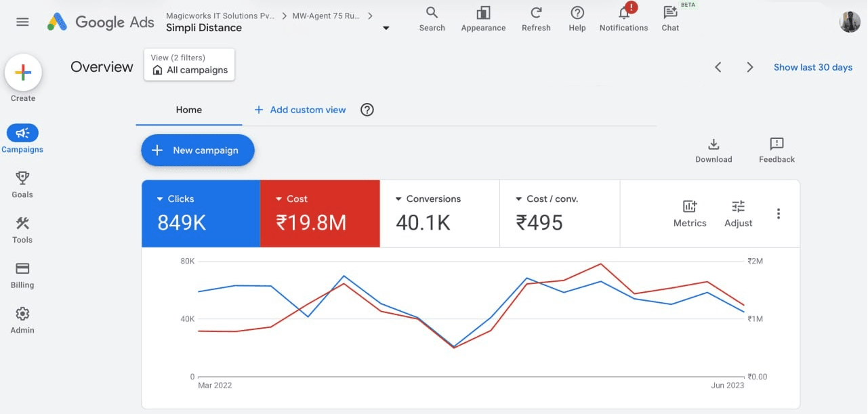Open the hamburger main menu

pos(22,22)
